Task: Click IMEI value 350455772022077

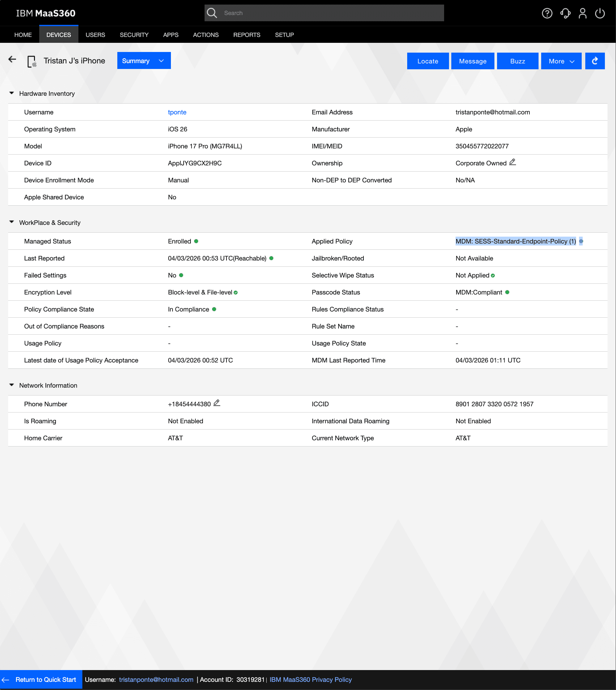Action: coord(482,146)
